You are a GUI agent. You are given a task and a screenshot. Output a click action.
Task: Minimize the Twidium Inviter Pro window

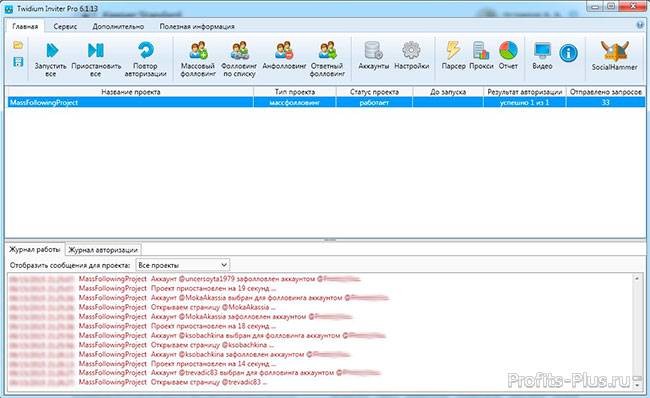click(595, 7)
